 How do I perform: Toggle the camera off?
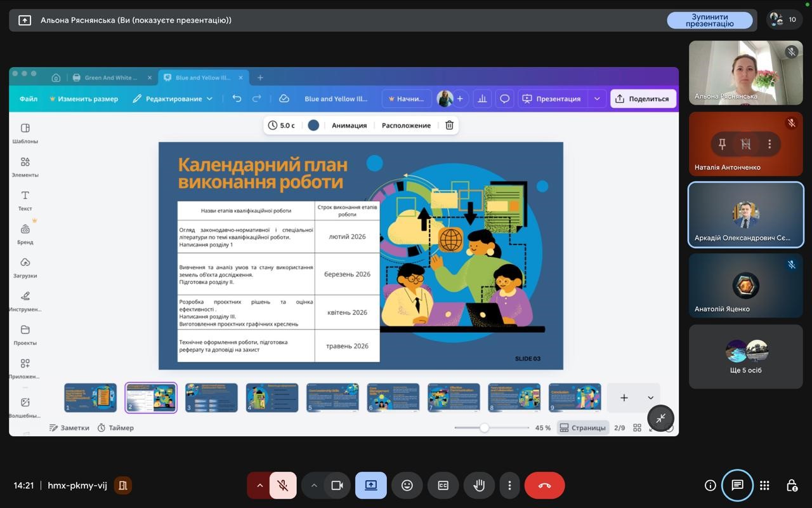click(337, 485)
